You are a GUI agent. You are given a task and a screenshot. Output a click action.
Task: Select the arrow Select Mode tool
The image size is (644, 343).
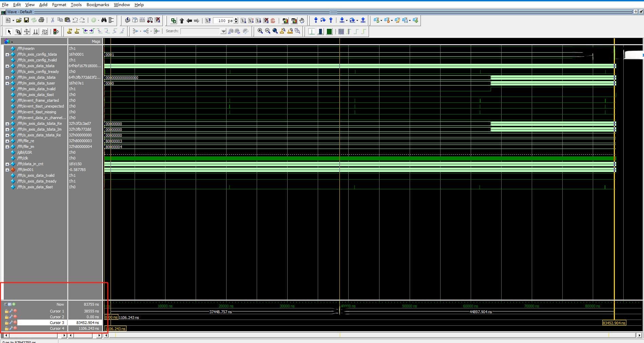click(x=9, y=32)
